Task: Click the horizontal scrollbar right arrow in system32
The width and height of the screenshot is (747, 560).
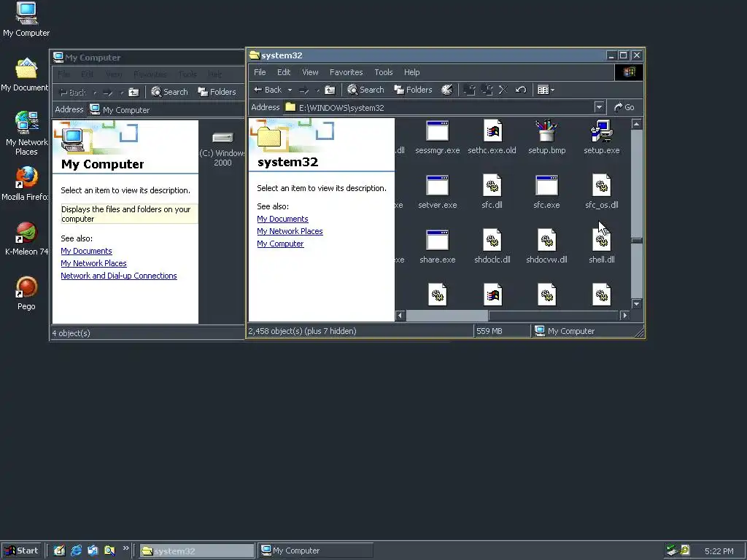Action: tap(624, 315)
